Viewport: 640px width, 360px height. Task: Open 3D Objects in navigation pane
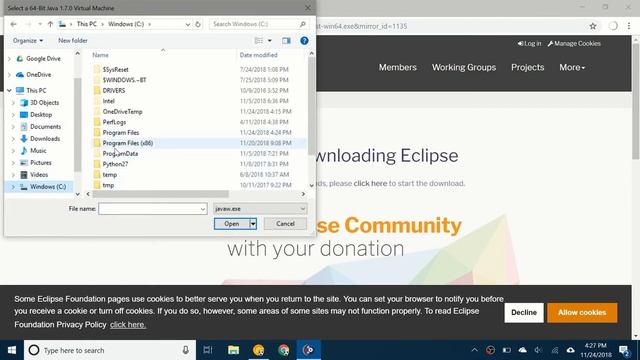44,103
